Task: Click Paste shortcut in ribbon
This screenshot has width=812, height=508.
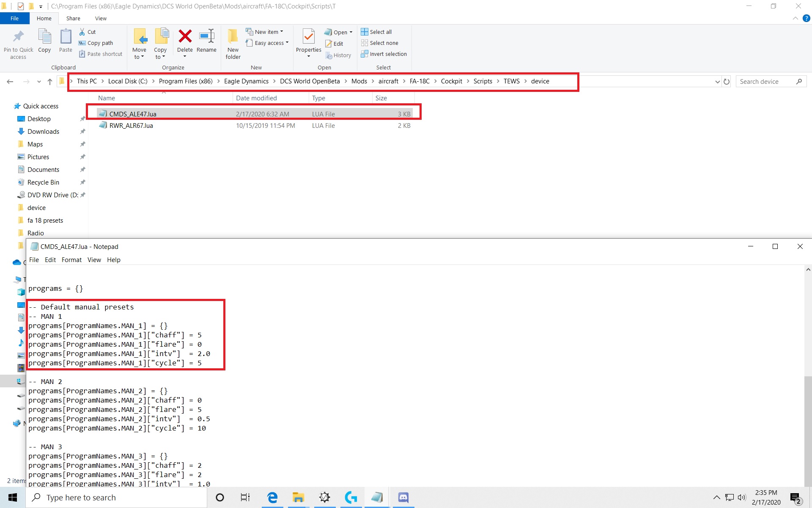Action: tap(101, 54)
